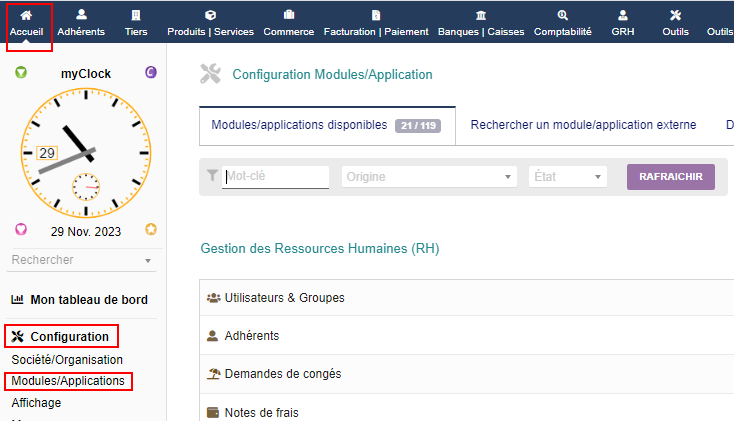Open the Comptabilité menu icon
Screen dimensions: 734x421
click(563, 15)
